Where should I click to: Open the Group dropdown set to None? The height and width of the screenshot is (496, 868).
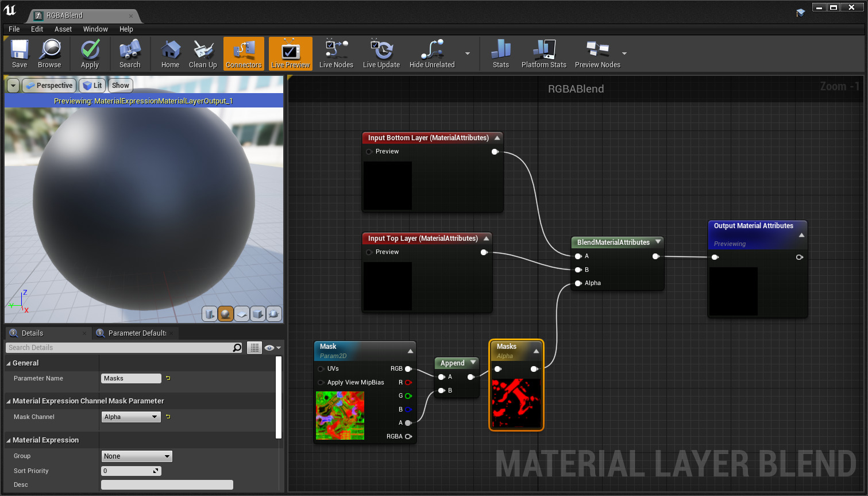(137, 456)
